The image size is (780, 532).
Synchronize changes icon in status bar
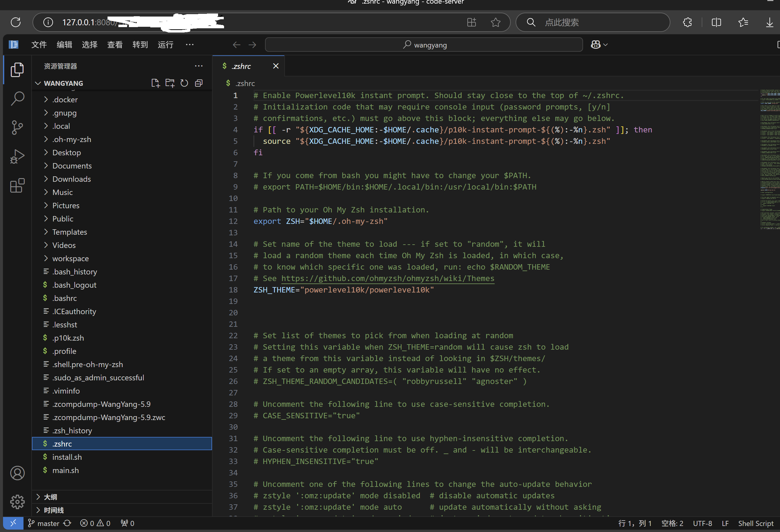point(67,523)
